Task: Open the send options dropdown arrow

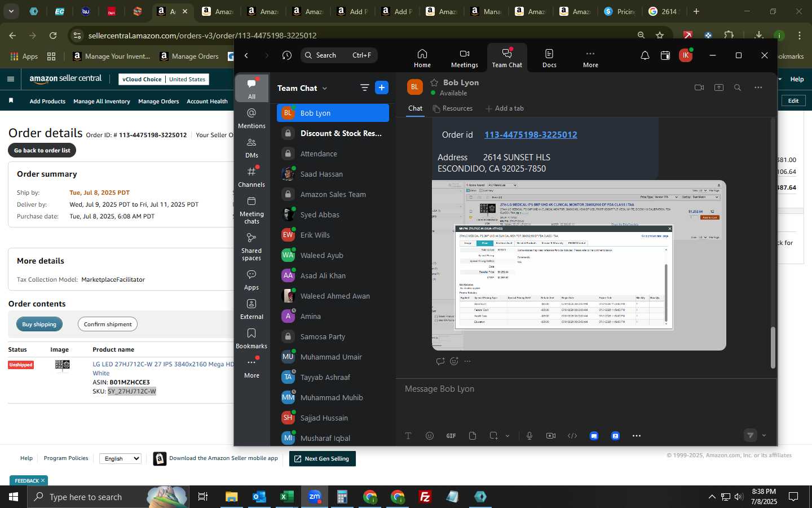Action: pyautogui.click(x=764, y=435)
